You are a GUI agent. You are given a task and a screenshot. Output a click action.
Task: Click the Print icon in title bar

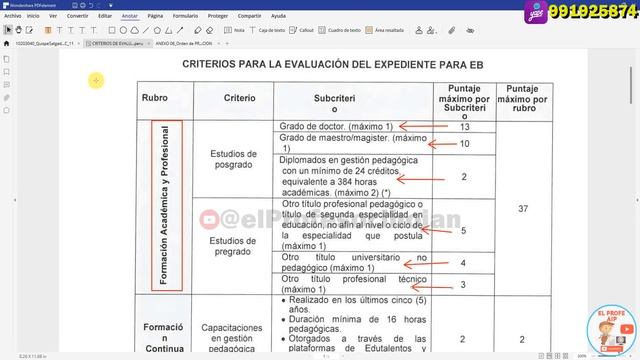click(x=83, y=5)
